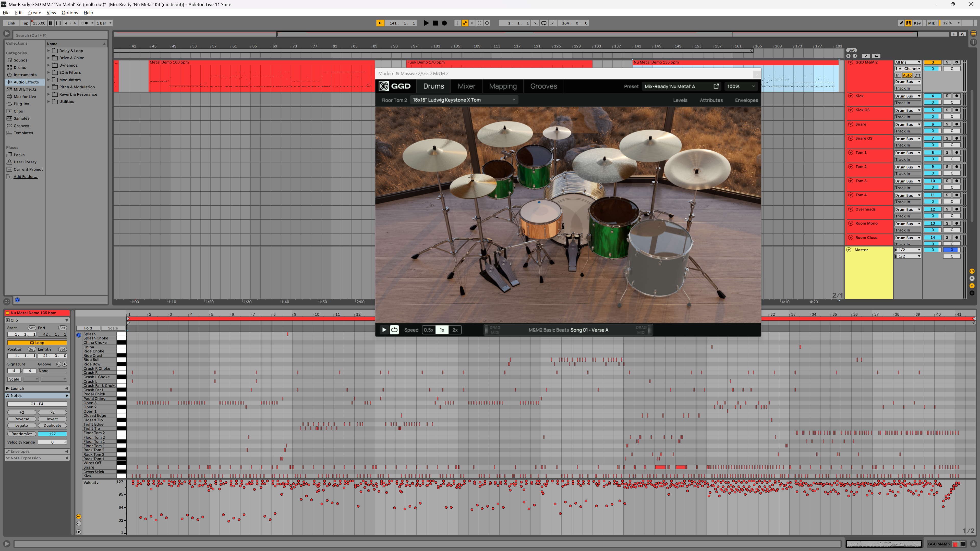Select the 2x speed button
This screenshot has height=551, width=980.
tap(455, 330)
